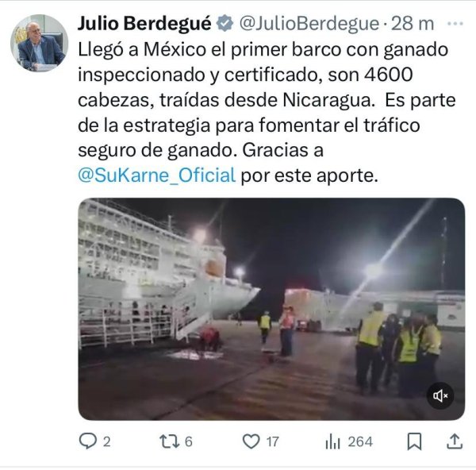Screen dimensions: 476x470
Task: Open the reply comment icon
Action: 88,441
